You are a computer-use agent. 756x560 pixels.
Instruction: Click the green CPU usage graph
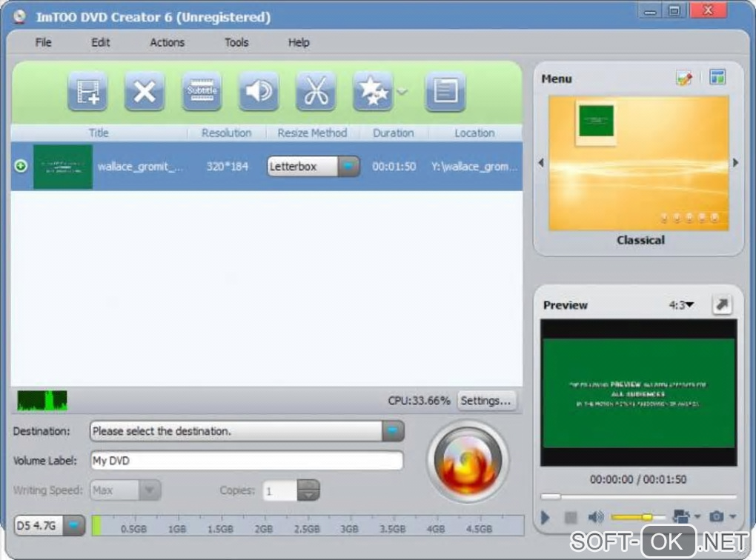[42, 401]
